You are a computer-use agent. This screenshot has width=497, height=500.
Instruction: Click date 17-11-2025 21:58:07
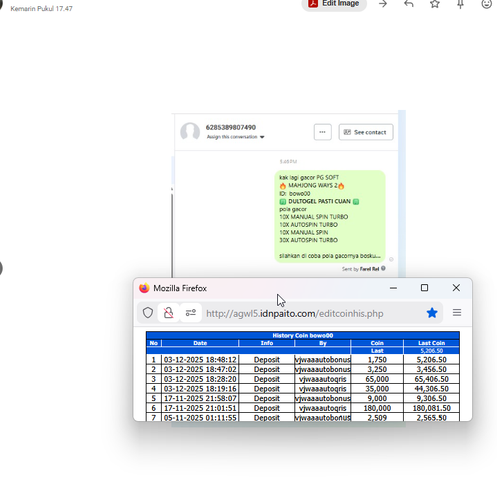(x=200, y=398)
